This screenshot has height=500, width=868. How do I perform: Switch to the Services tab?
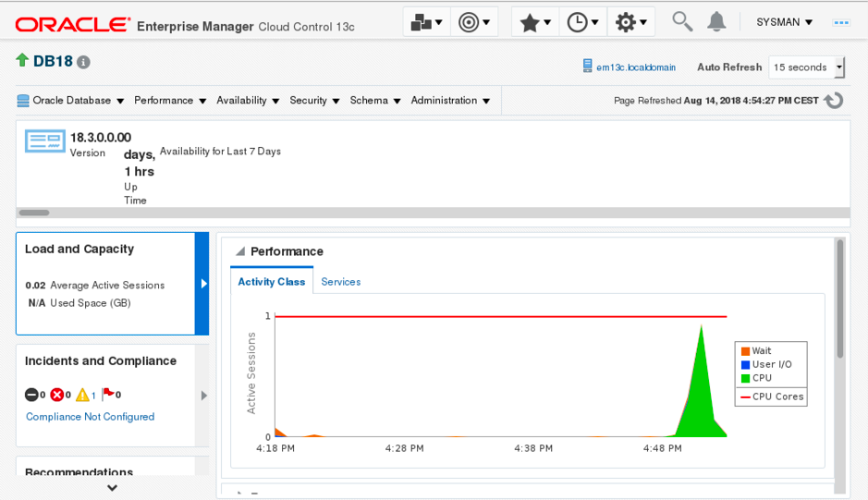pyautogui.click(x=340, y=282)
